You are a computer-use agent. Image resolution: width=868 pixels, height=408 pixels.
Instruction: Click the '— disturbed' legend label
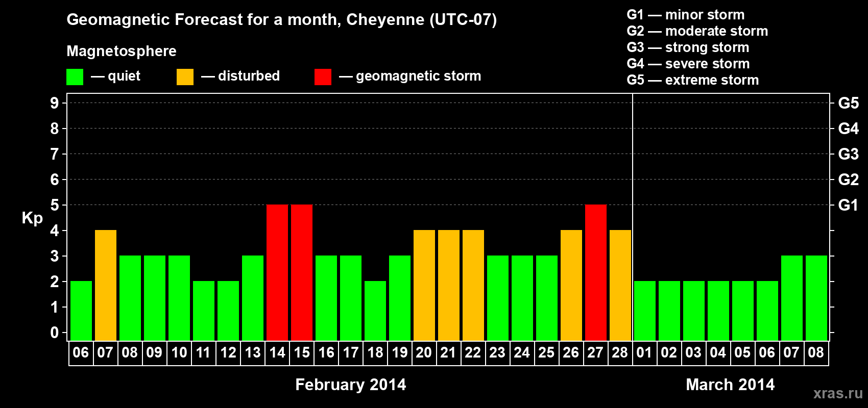coord(240,76)
